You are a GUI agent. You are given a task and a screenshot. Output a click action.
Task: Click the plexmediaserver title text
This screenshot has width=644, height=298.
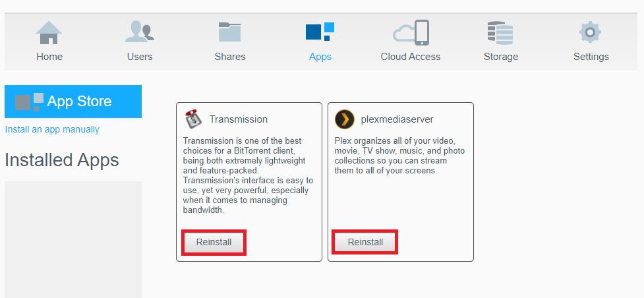click(x=397, y=119)
